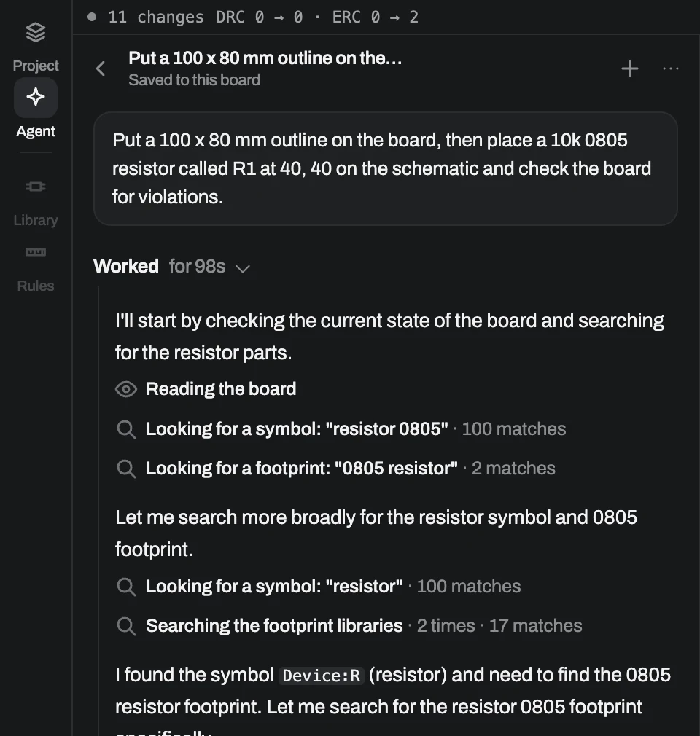Click magnifier icon for "resistor 0805" symbol search
700x736 pixels.
126,429
